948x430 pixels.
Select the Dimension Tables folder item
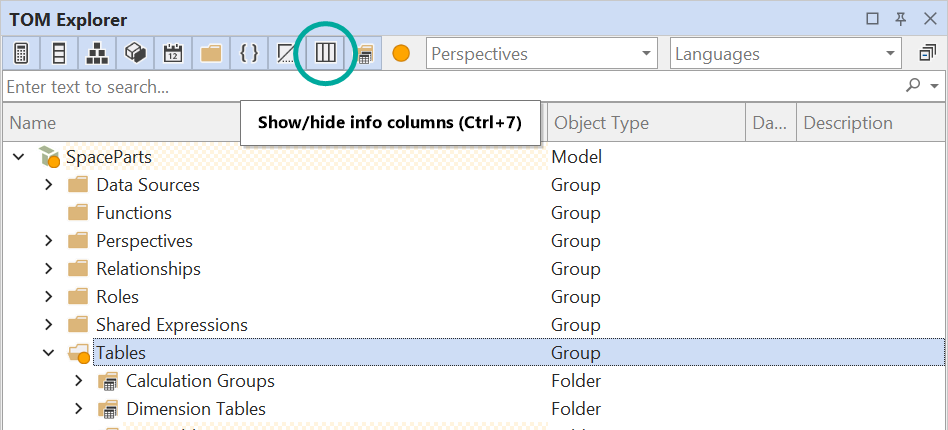(x=196, y=409)
